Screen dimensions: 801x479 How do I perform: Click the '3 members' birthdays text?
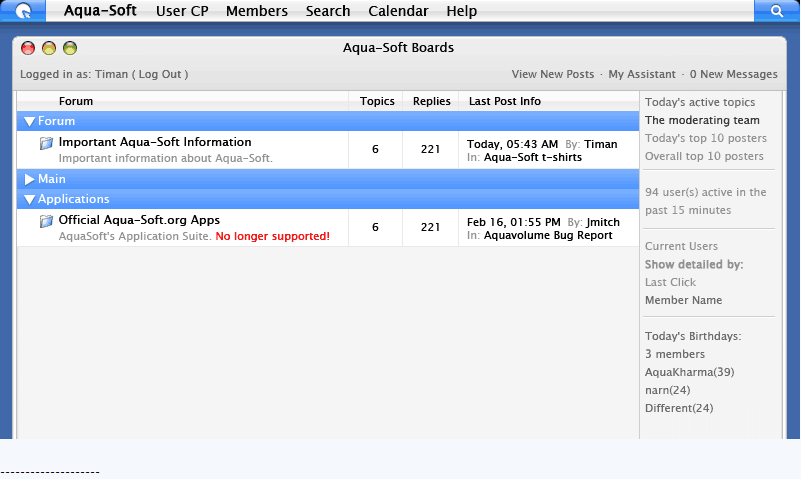tap(675, 354)
